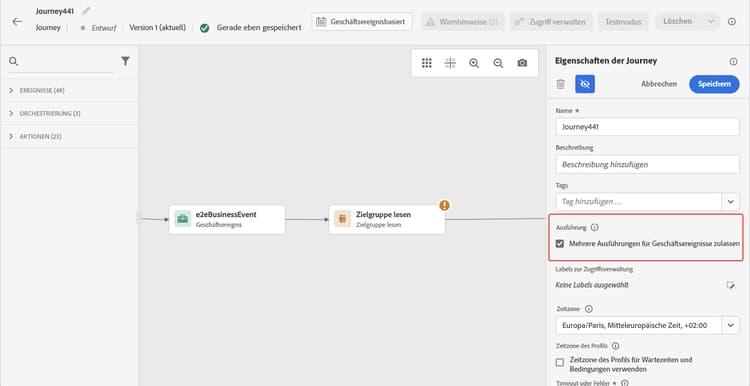This screenshot has height=386, width=750.
Task: Open the filter funnel icon
Action: [125, 61]
